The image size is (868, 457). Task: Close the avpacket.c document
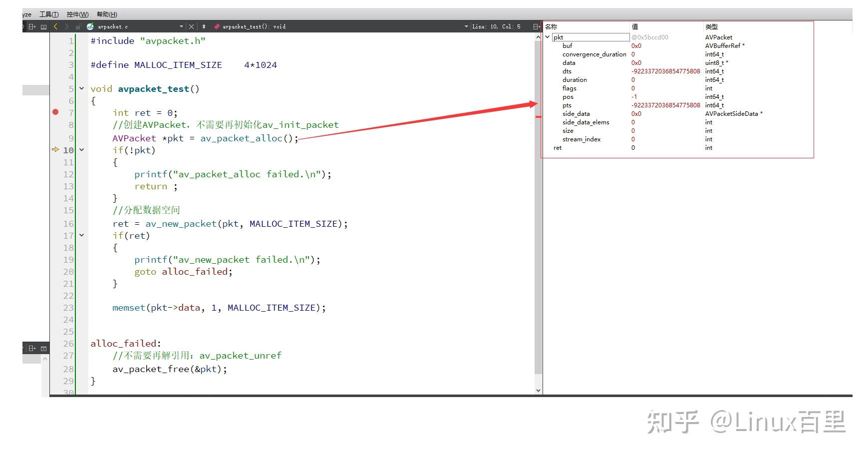[191, 26]
